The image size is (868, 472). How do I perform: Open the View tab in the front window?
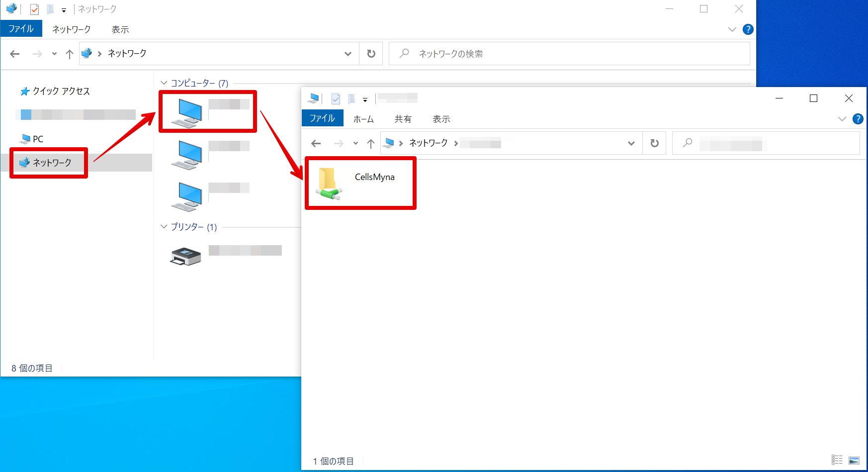(441, 119)
